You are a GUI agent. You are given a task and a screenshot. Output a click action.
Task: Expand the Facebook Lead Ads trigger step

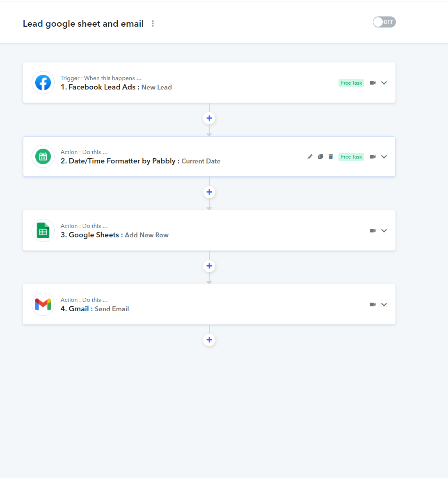click(384, 83)
